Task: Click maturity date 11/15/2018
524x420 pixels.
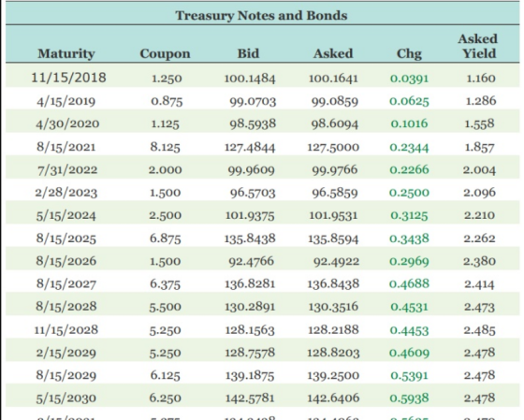Action: pyautogui.click(x=68, y=78)
